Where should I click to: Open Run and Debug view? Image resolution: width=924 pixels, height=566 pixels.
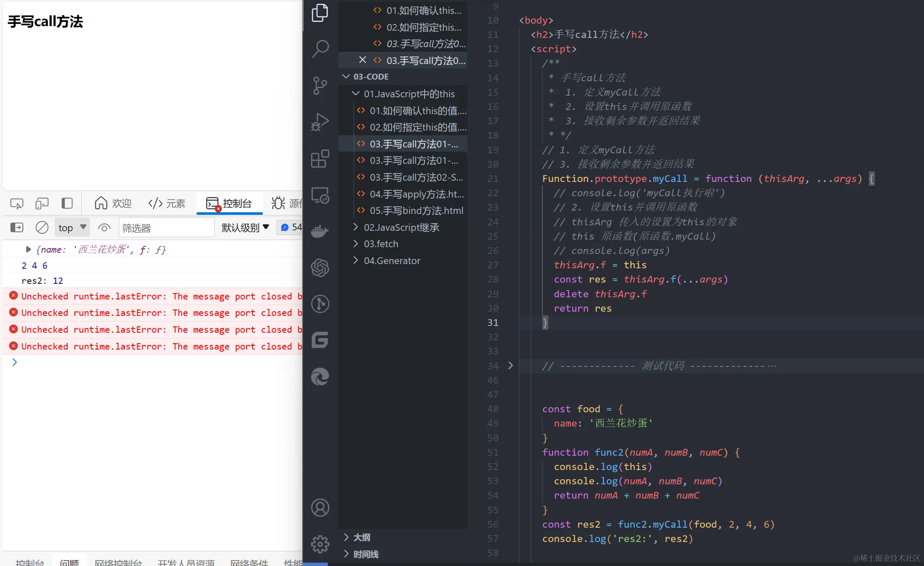(320, 122)
